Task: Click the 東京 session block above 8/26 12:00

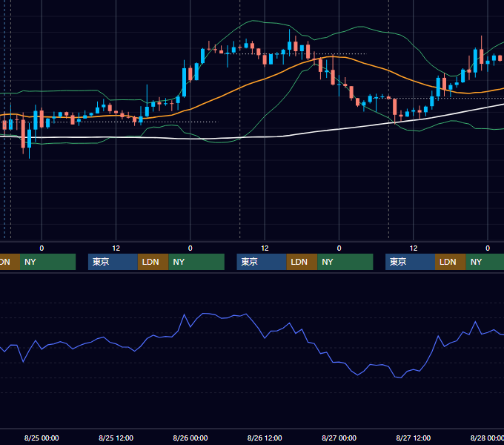Action: (262, 262)
